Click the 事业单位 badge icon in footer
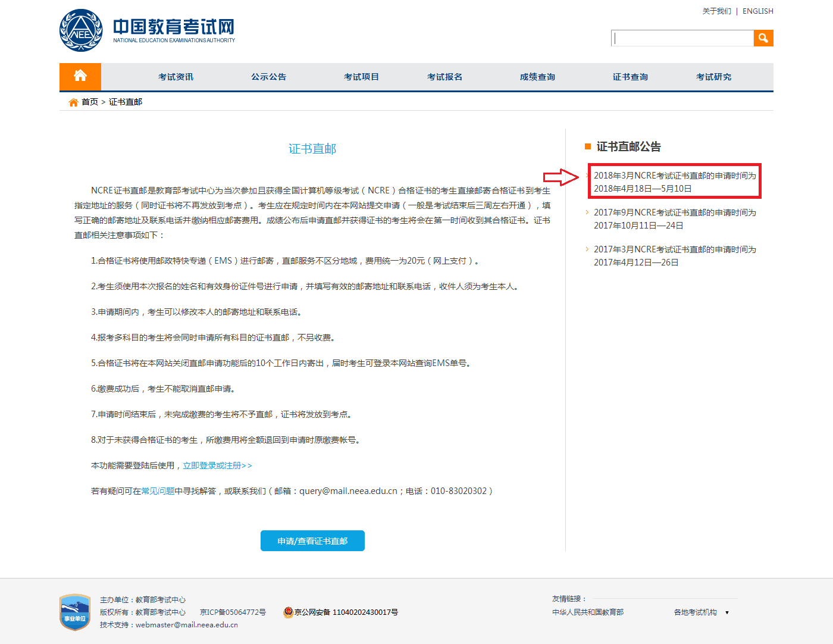This screenshot has height=644, width=833. (75, 612)
